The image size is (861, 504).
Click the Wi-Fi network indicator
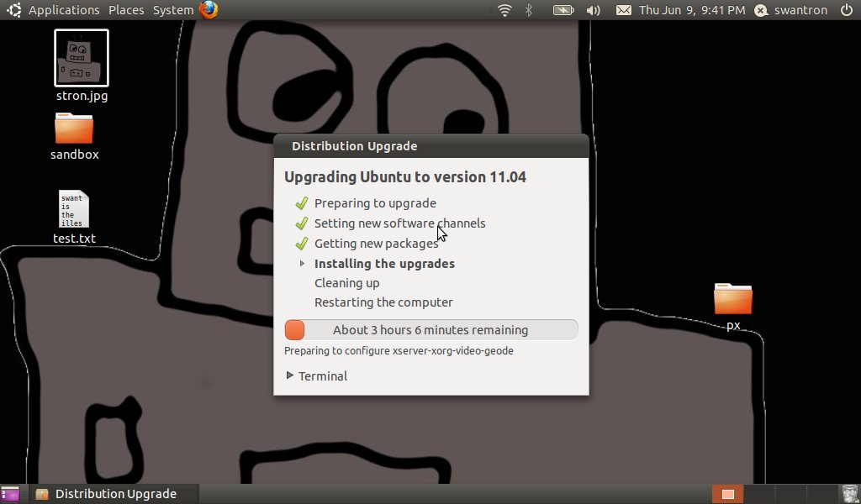503,10
